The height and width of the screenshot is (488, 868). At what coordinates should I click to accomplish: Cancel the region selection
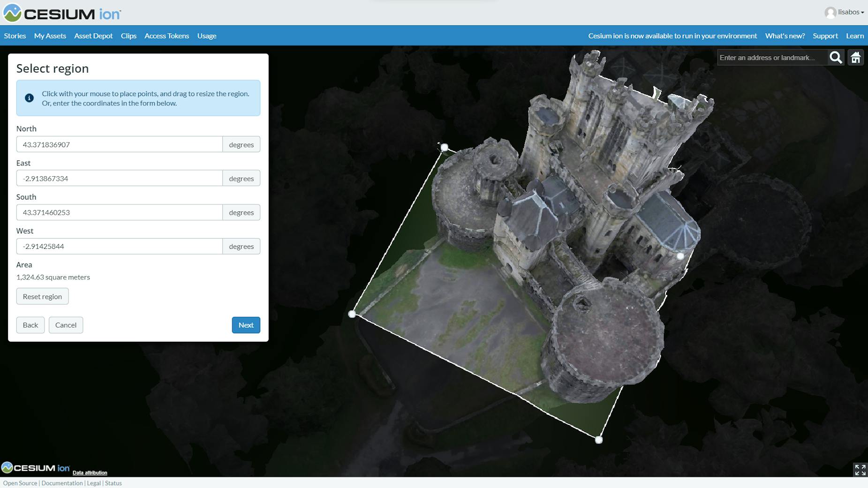tap(66, 325)
